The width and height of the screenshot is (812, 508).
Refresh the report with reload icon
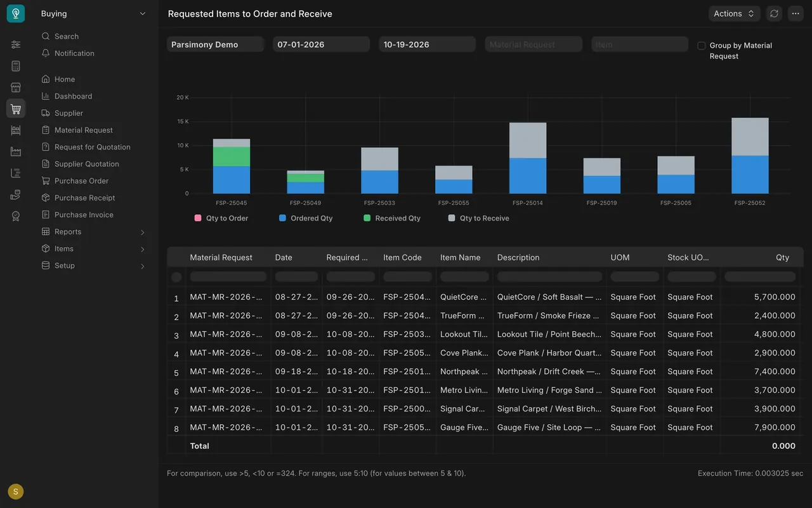point(774,13)
